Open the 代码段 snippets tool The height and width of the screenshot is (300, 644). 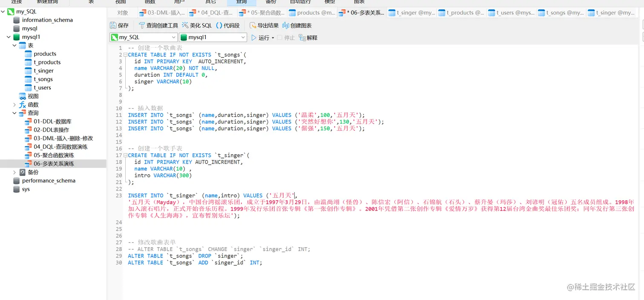coord(228,26)
